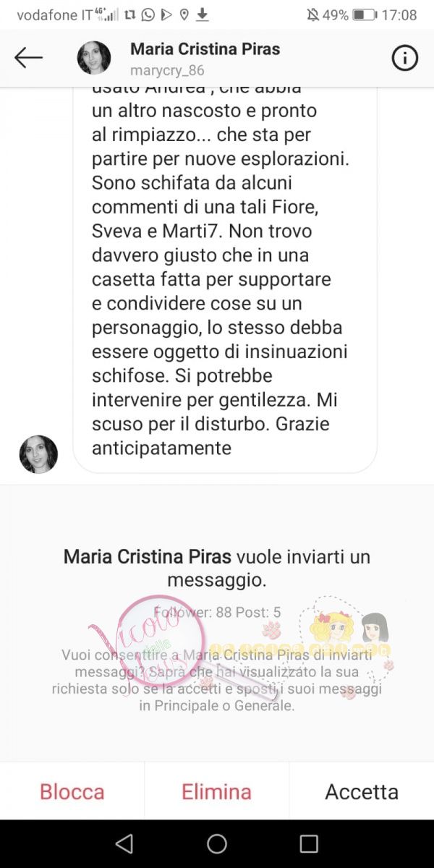
Task: Delete the request with Elimina
Action: (216, 791)
